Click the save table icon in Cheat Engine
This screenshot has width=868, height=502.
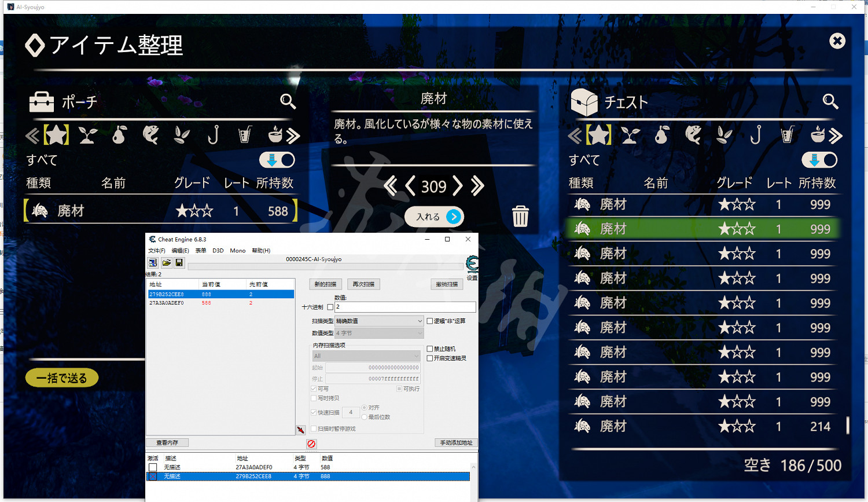[x=179, y=262]
